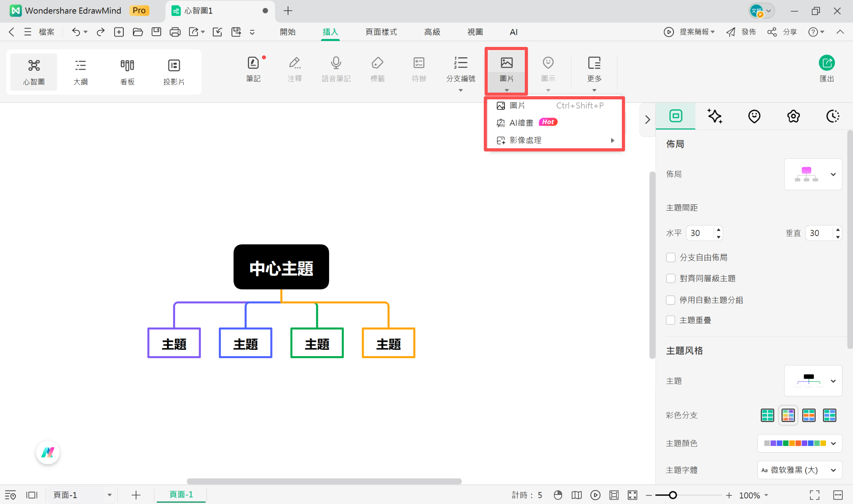853x504 pixels.
Task: Expand the 佈局 layout dropdown
Action: tap(813, 174)
